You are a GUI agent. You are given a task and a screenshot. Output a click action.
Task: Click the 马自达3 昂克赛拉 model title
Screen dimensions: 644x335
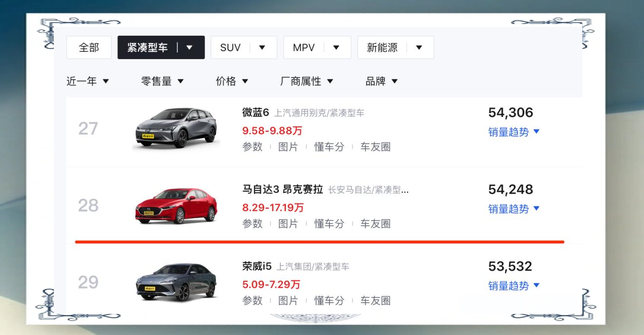point(282,189)
